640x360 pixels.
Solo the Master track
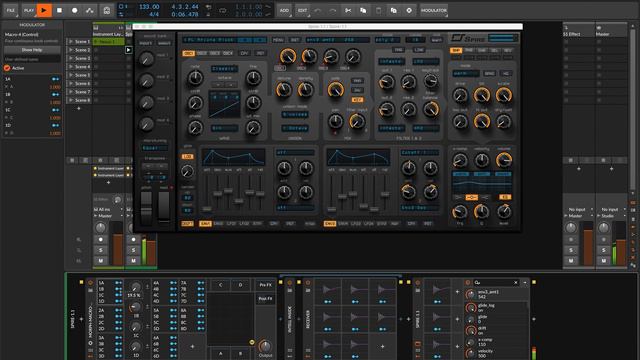pyautogui.click(x=604, y=250)
